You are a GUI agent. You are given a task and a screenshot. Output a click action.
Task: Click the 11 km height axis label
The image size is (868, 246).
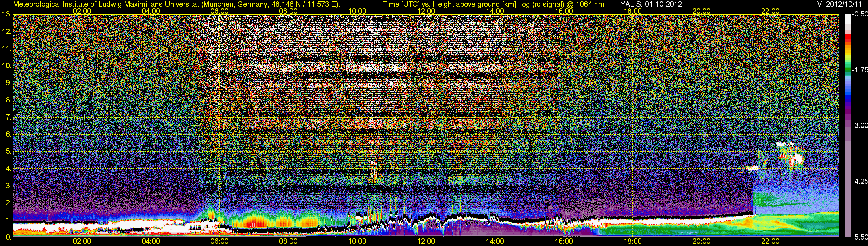pyautogui.click(x=7, y=49)
